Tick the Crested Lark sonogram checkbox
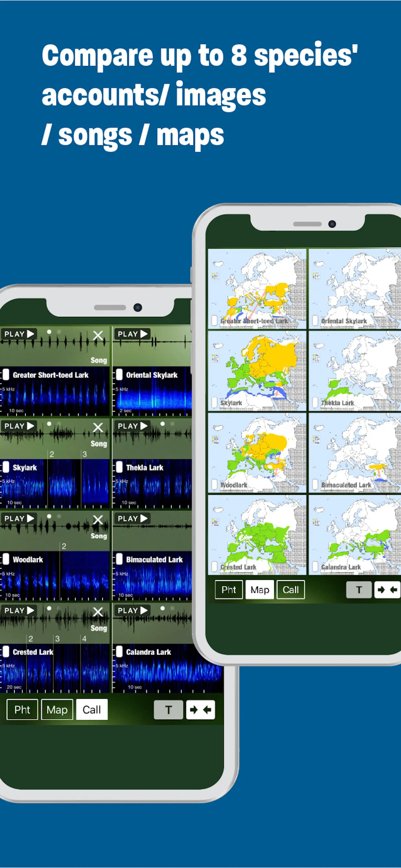This screenshot has height=868, width=401. tap(6, 651)
